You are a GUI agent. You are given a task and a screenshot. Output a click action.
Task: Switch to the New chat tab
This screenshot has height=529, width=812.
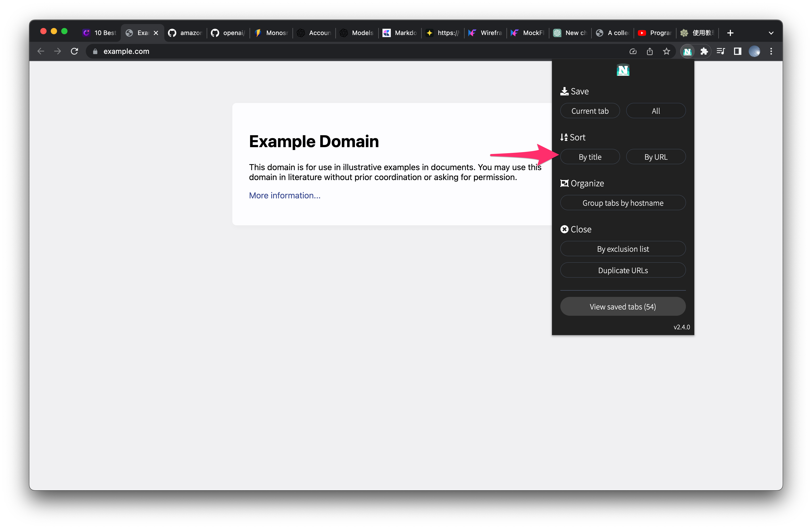pos(571,33)
